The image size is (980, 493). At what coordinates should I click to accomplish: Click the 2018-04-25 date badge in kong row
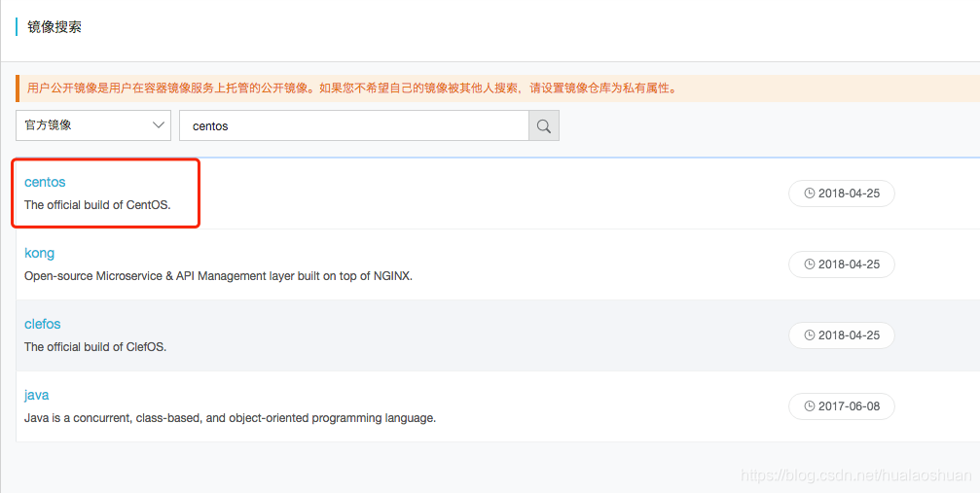tap(842, 264)
